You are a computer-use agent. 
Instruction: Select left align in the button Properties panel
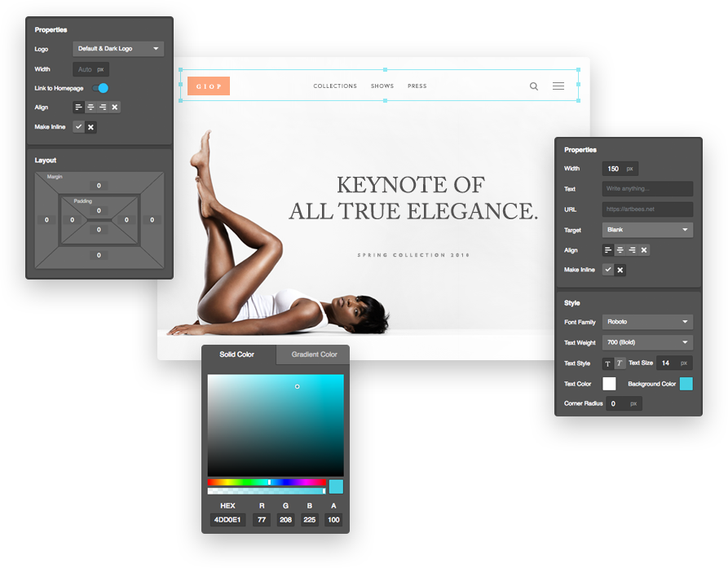(608, 250)
